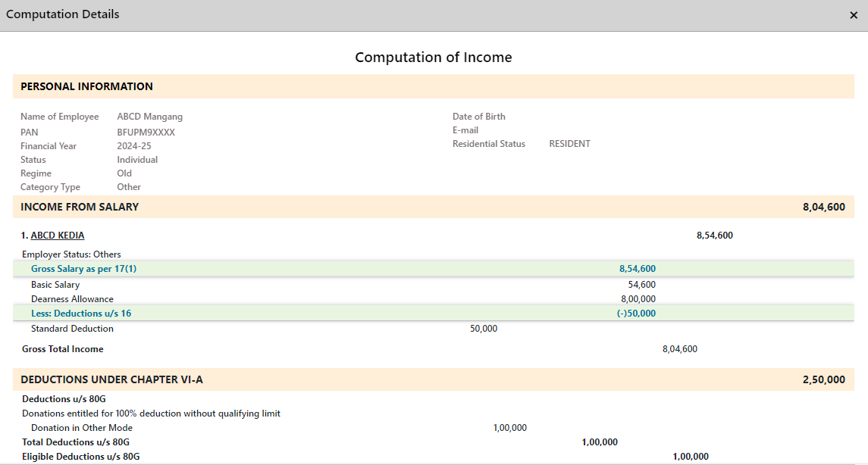Click the Standard Deduction label
The width and height of the screenshot is (868, 465).
(x=72, y=329)
